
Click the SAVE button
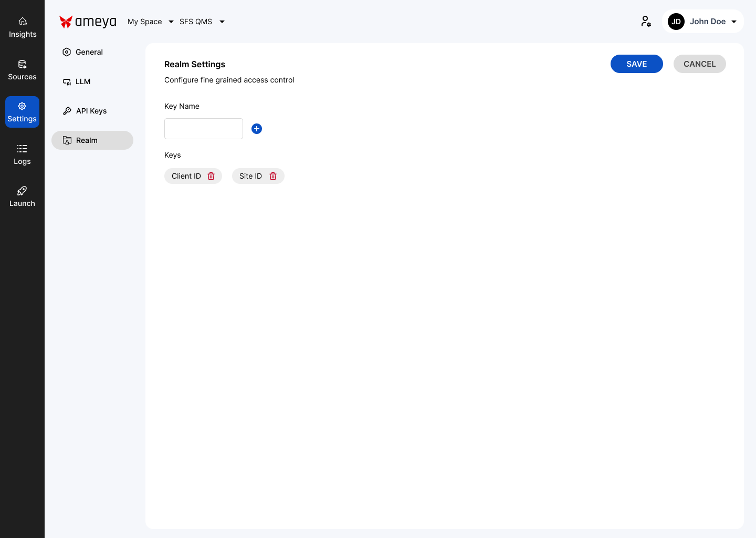click(636, 64)
